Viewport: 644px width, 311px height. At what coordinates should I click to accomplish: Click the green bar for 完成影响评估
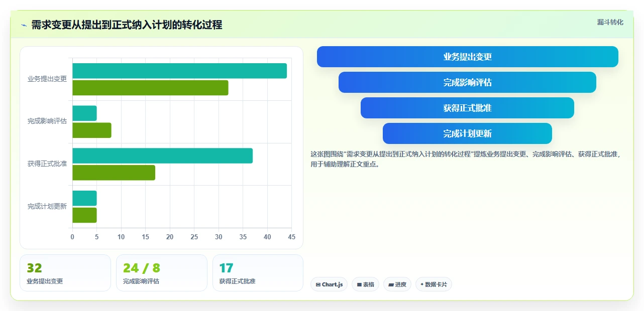click(x=92, y=130)
